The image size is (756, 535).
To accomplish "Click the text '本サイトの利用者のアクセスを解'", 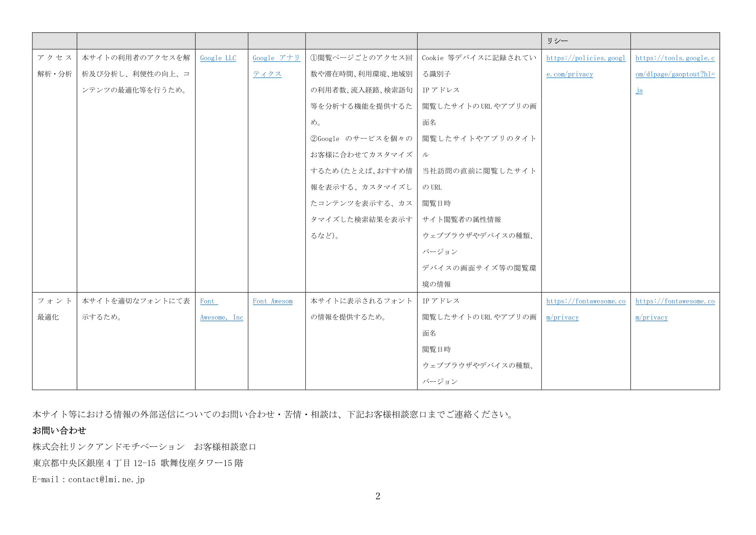I will [136, 58].
